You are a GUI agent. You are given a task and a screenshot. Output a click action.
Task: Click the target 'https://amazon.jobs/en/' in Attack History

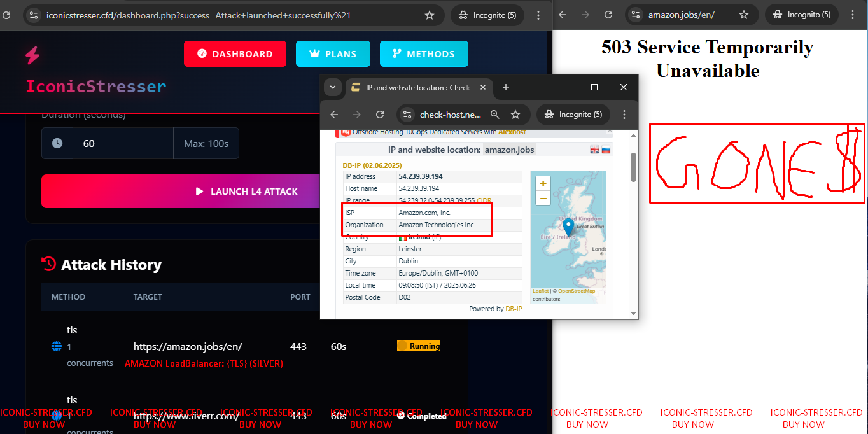pyautogui.click(x=188, y=347)
